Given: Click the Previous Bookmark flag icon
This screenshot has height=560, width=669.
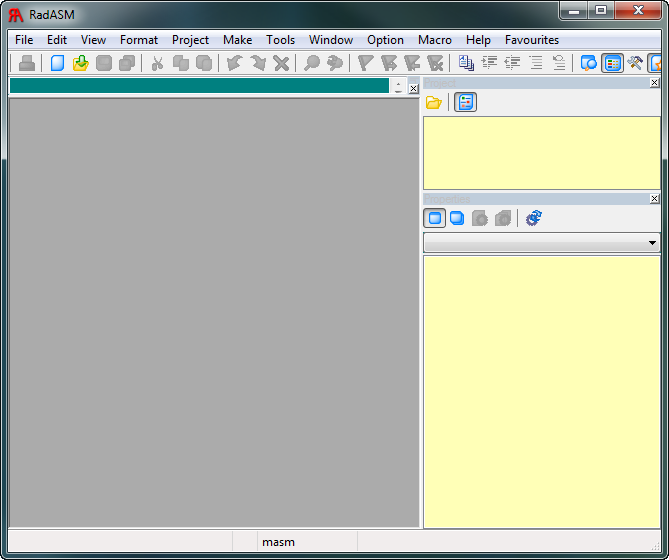Looking at the screenshot, I should tap(412, 63).
